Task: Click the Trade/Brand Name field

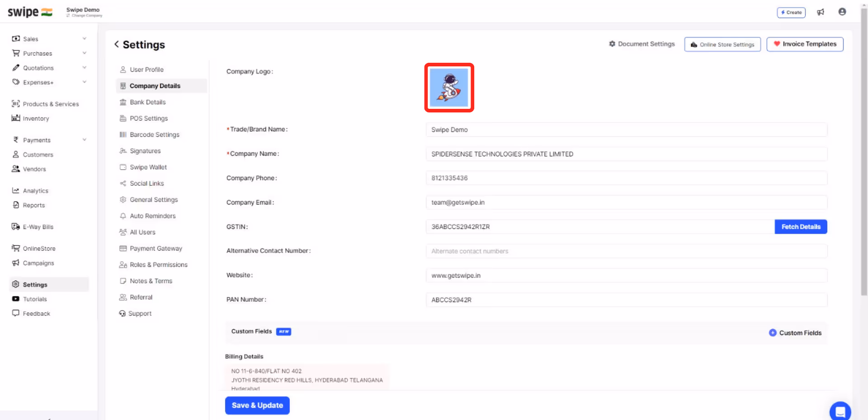Action: (627, 130)
